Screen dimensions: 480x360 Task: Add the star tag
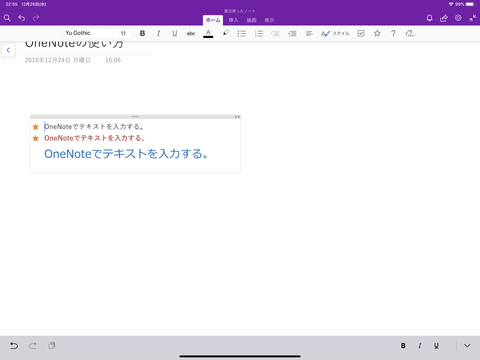(x=377, y=33)
